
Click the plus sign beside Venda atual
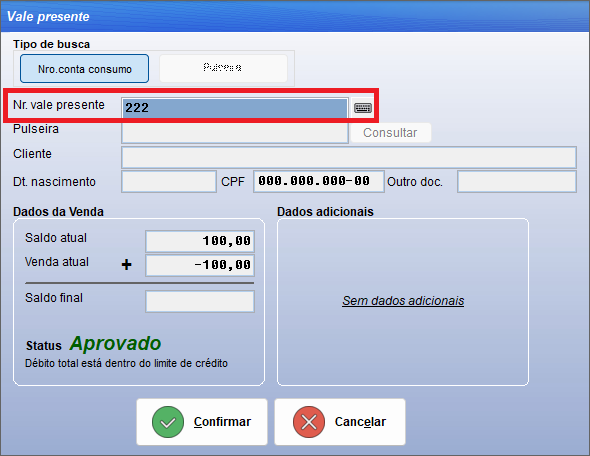pos(126,264)
